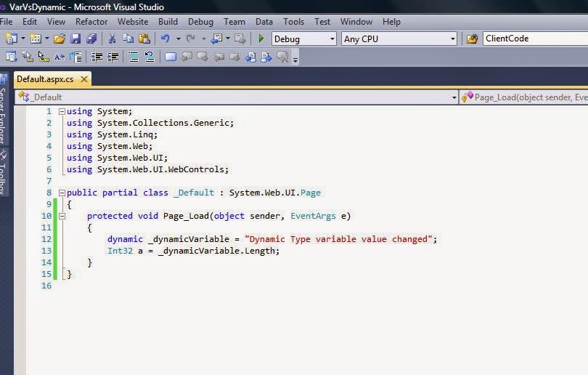Close the Default.aspx.cs tab
588x375 pixels.
[84, 79]
